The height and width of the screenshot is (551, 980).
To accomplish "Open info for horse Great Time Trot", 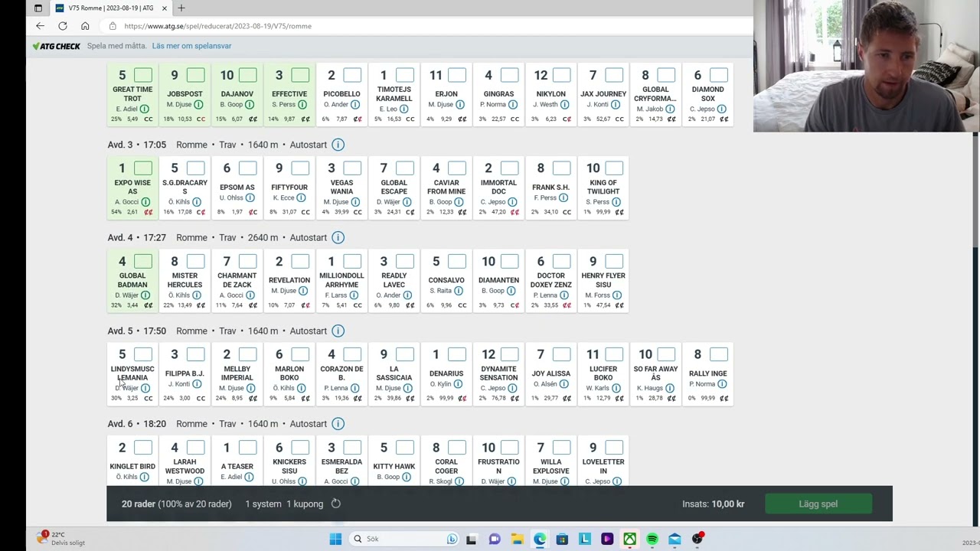I will point(144,109).
